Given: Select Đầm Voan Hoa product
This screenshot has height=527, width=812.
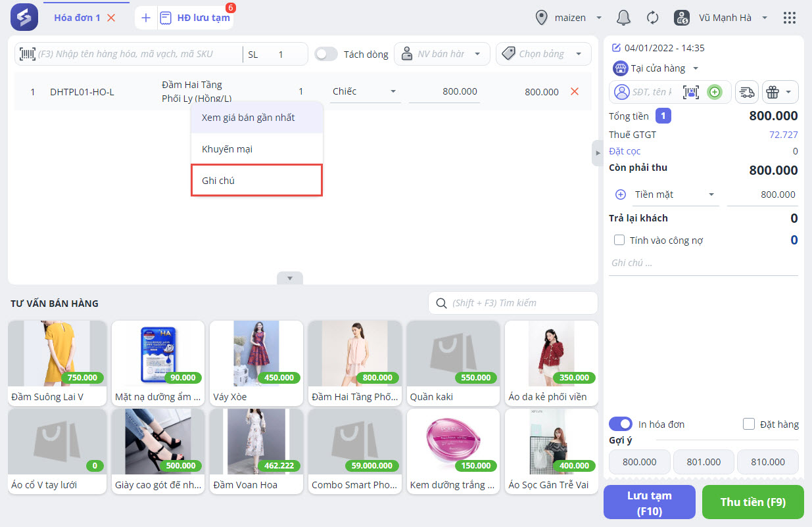Looking at the screenshot, I should [x=256, y=451].
